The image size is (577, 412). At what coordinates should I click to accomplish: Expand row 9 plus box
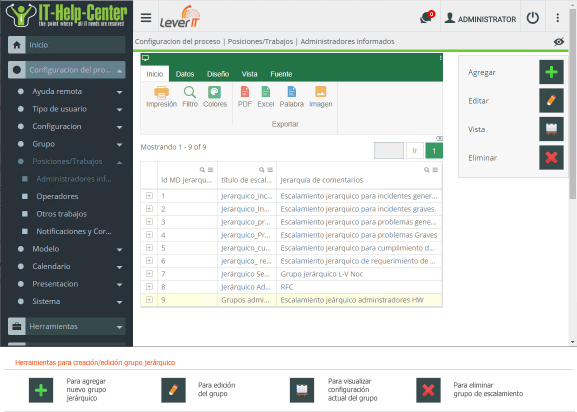[149, 299]
